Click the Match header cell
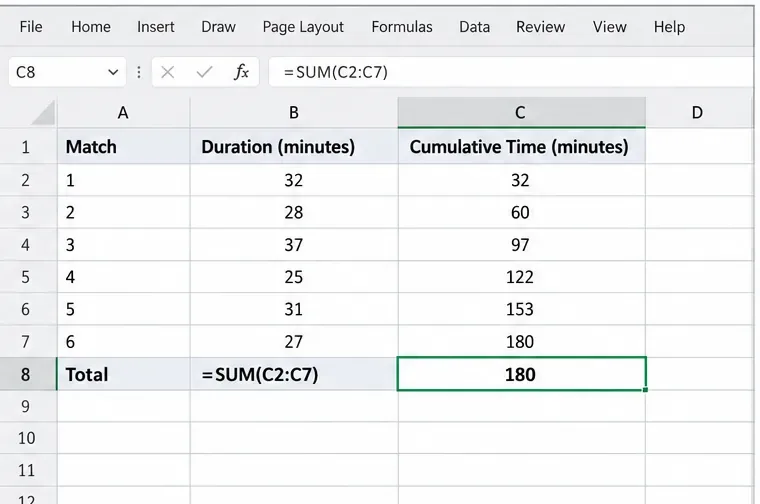 (124, 146)
